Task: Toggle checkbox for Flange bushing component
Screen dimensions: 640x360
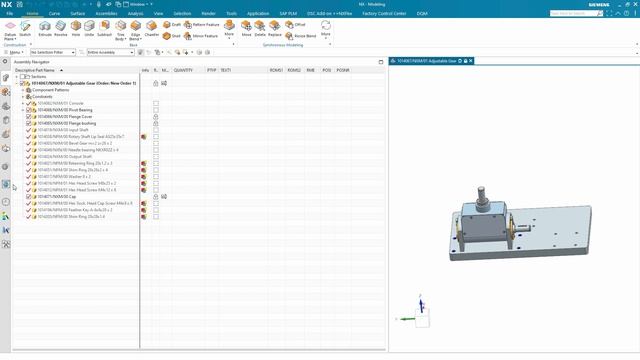Action: [29, 123]
